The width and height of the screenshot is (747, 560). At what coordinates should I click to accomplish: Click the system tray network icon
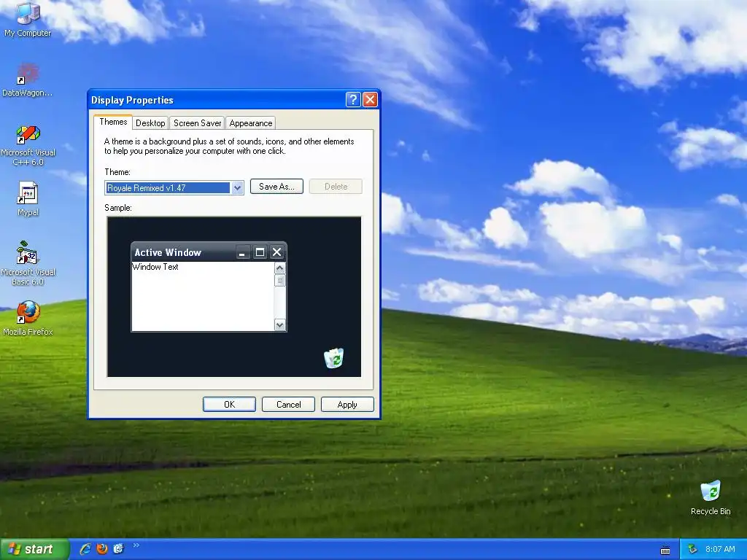coord(693,549)
